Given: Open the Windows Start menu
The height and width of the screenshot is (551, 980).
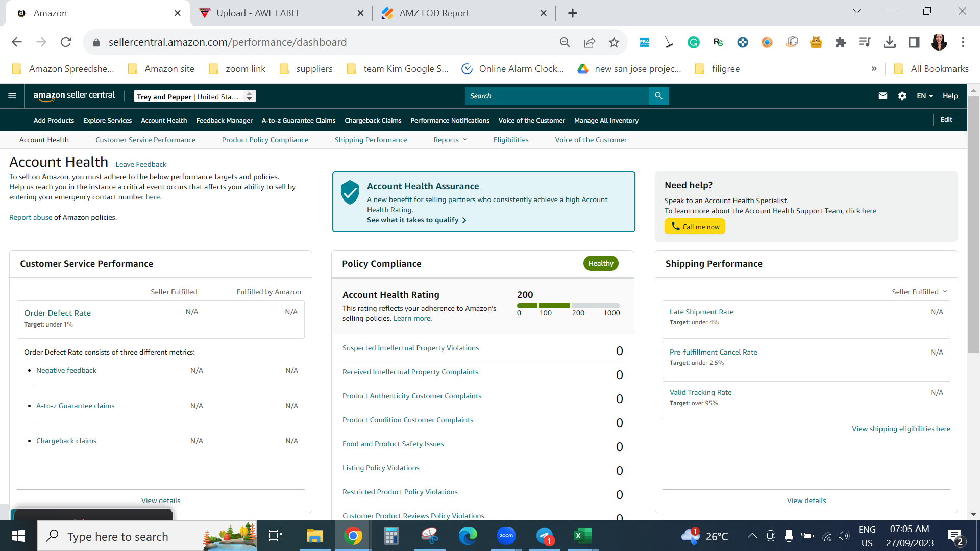Looking at the screenshot, I should (x=18, y=536).
